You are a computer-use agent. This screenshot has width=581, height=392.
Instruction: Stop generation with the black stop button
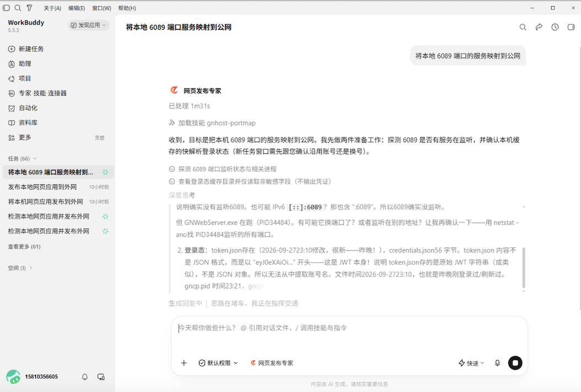tap(515, 363)
